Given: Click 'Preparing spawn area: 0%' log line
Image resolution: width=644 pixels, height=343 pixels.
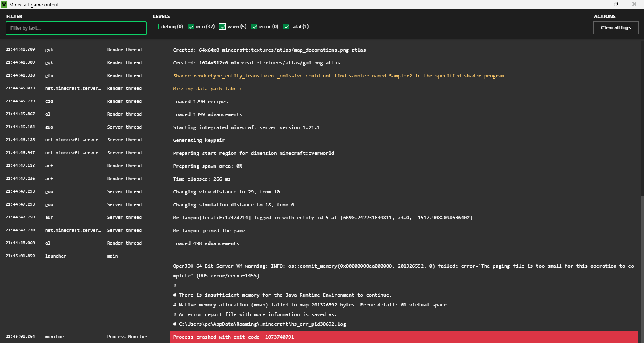Looking at the screenshot, I should click(208, 166).
